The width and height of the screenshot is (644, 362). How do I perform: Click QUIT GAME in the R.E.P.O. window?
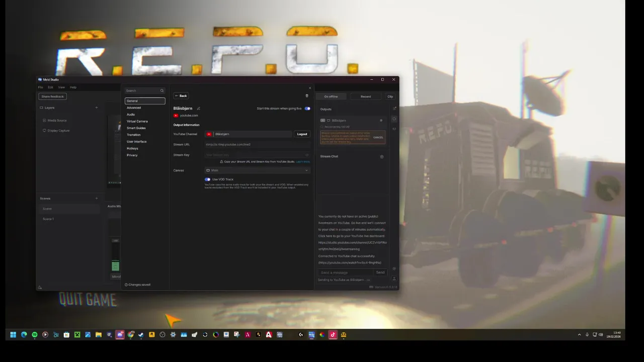click(88, 300)
